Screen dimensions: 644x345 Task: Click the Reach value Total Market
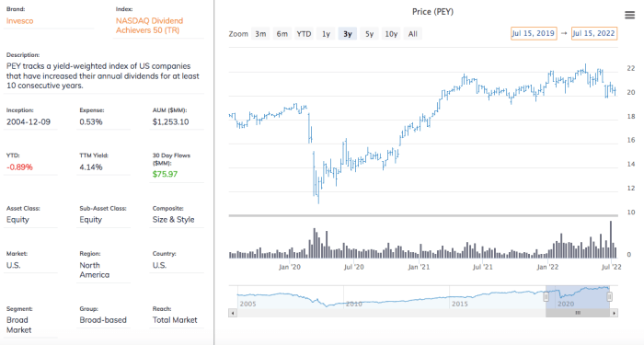click(x=175, y=320)
